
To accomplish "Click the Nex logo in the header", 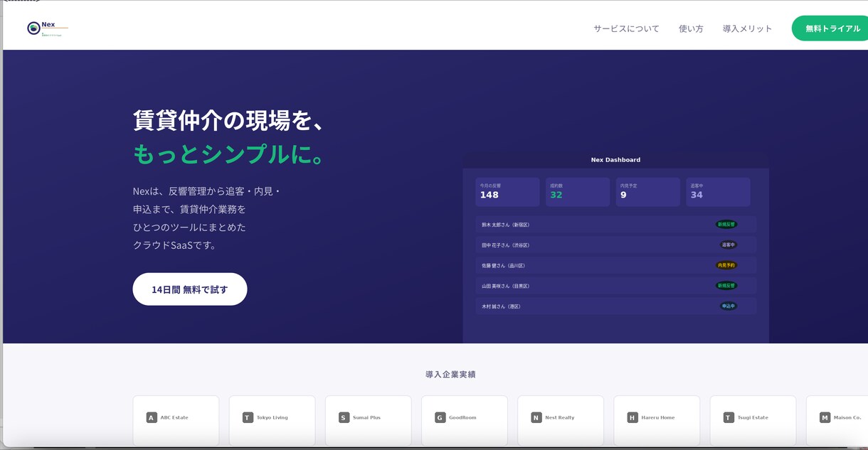I will tap(48, 28).
